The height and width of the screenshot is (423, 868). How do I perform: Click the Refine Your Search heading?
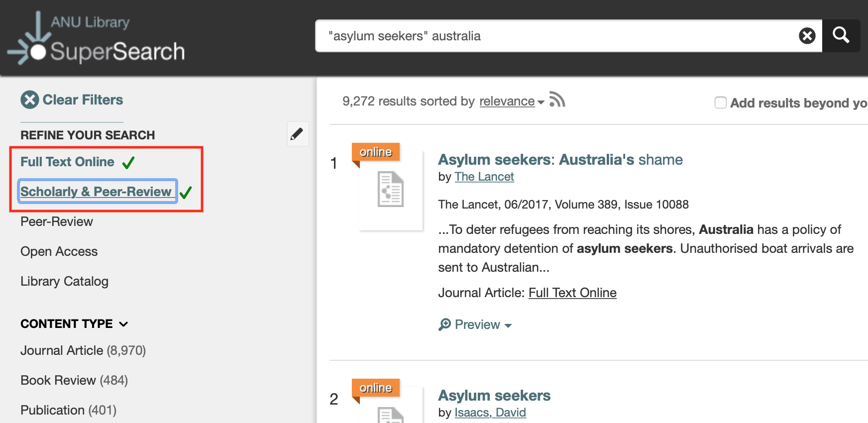[88, 135]
